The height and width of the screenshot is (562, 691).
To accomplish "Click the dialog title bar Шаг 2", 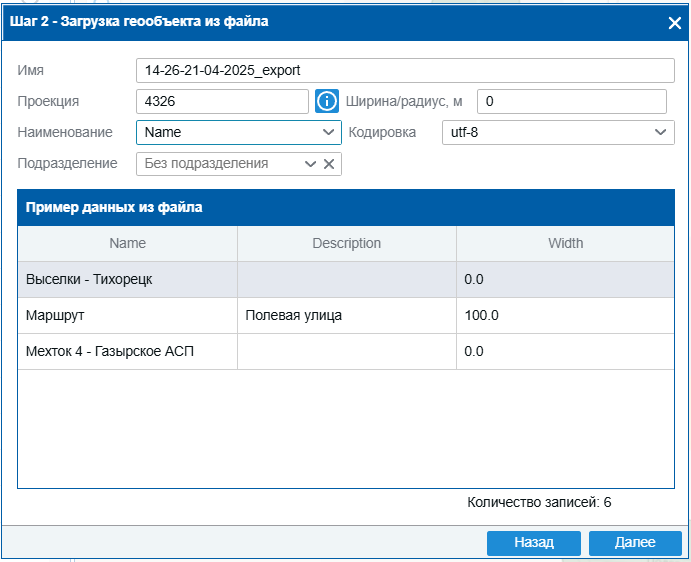I will [x=300, y=21].
